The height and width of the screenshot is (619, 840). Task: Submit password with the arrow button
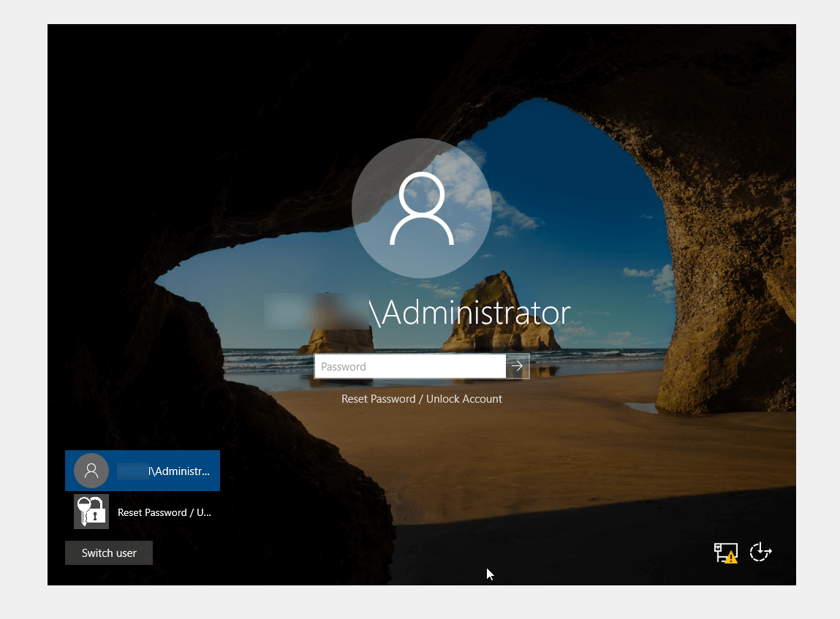[x=518, y=366]
